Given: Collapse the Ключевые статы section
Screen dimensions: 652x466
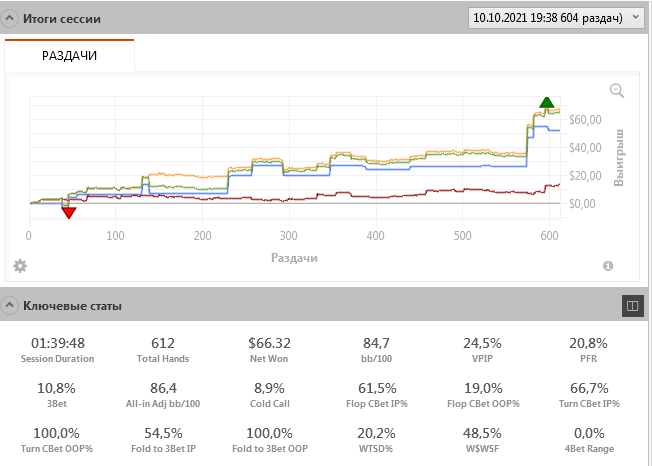Looking at the screenshot, I should point(10,305).
